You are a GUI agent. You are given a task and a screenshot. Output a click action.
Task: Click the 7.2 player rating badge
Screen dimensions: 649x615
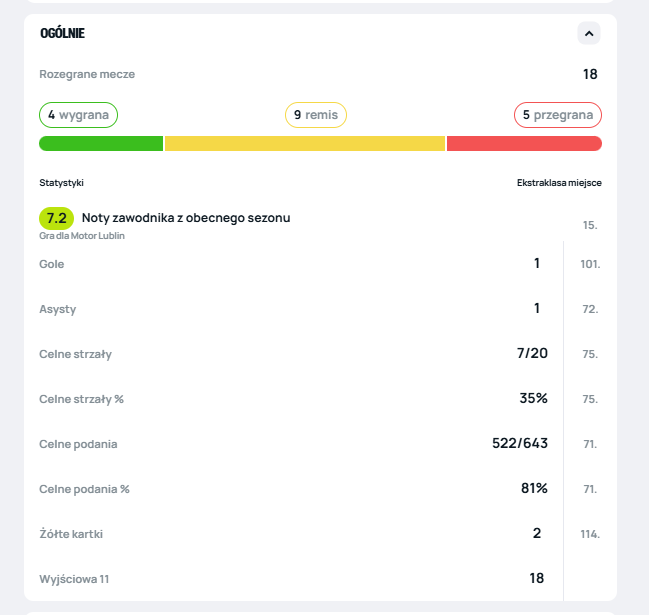56,217
